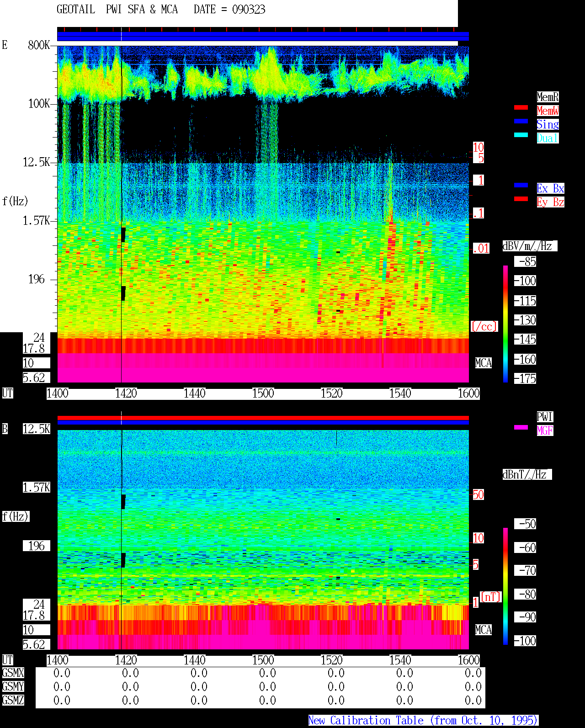Select the MemR legend label

point(548,97)
